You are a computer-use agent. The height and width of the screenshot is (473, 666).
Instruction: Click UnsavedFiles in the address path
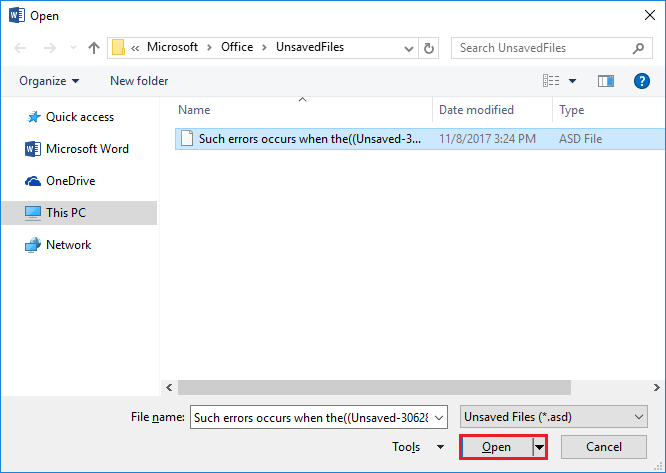[x=310, y=47]
